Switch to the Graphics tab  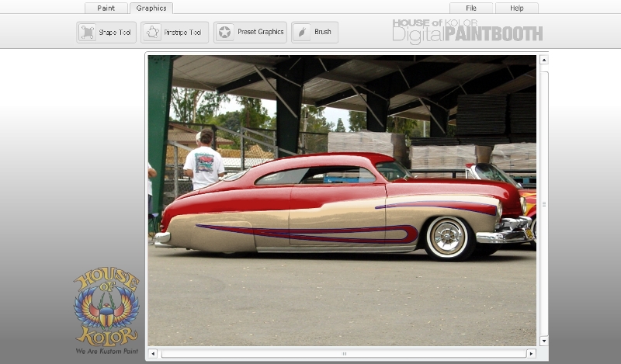click(x=151, y=8)
